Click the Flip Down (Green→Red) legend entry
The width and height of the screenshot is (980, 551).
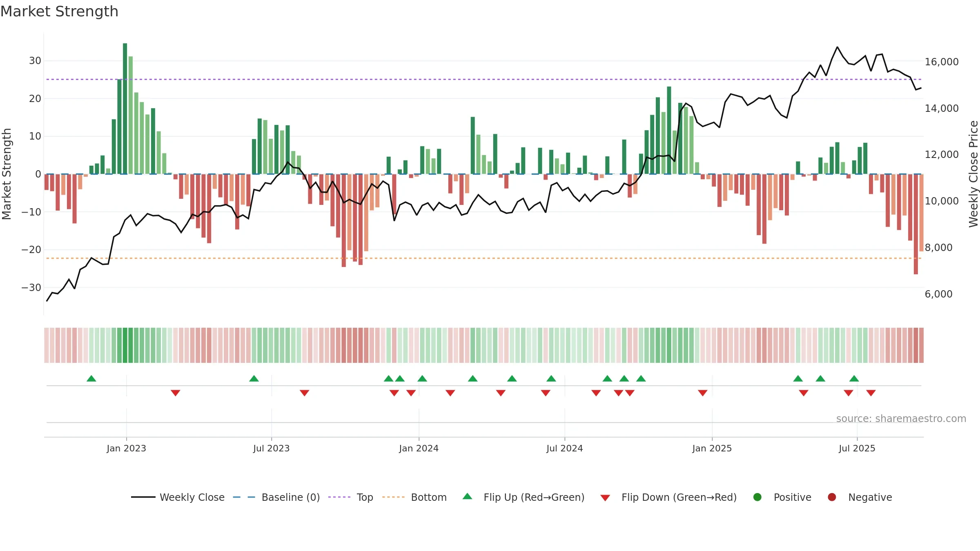[x=668, y=497]
